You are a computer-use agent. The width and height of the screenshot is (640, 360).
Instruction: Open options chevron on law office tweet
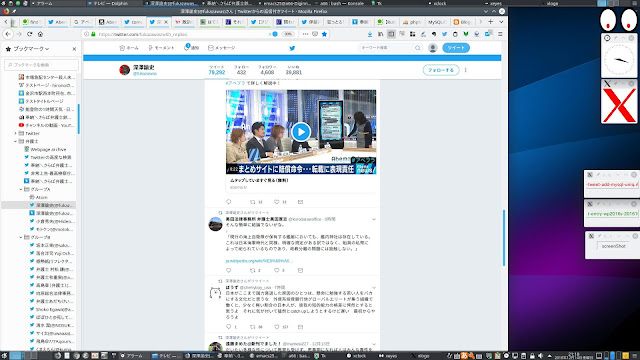click(x=374, y=219)
